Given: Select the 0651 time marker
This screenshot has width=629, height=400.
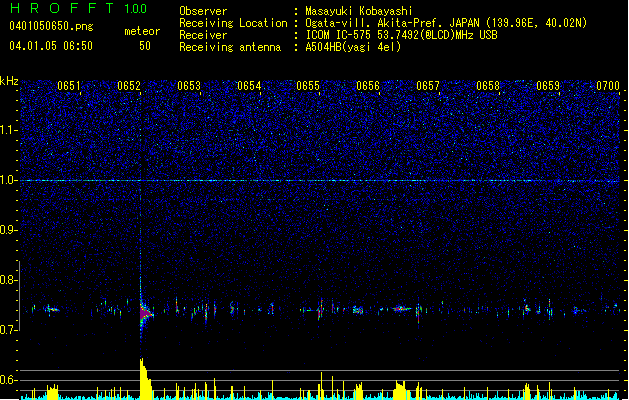Looking at the screenshot, I should [x=69, y=85].
